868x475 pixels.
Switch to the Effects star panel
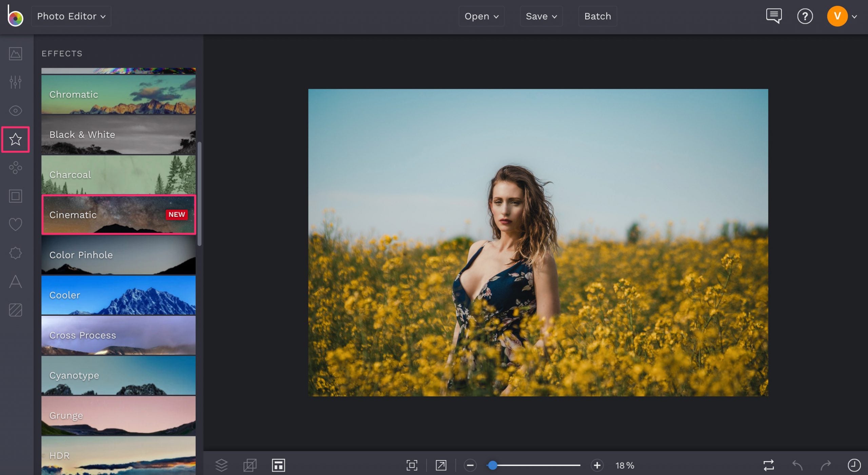click(x=15, y=139)
